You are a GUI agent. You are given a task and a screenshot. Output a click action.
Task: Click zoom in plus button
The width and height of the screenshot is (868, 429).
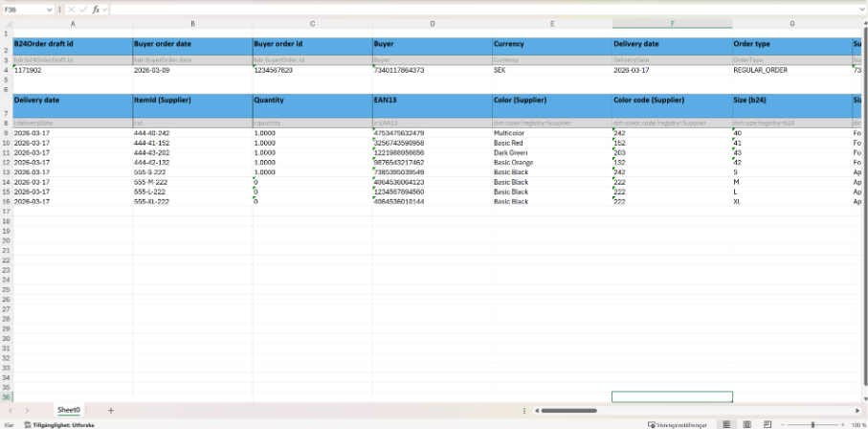click(841, 424)
